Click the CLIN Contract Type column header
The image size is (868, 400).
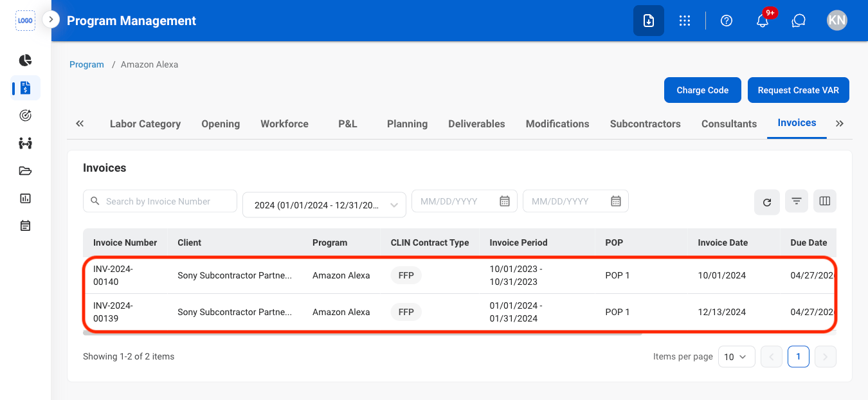click(x=429, y=242)
